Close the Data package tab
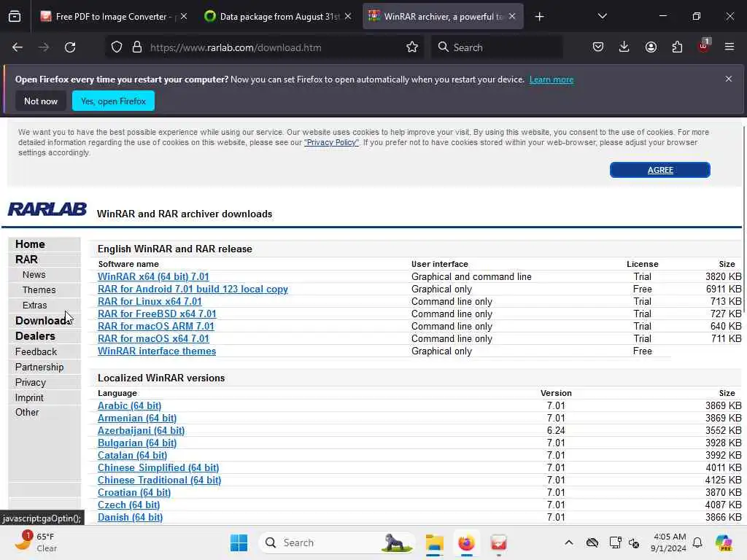This screenshot has height=560, width=747. [348, 17]
